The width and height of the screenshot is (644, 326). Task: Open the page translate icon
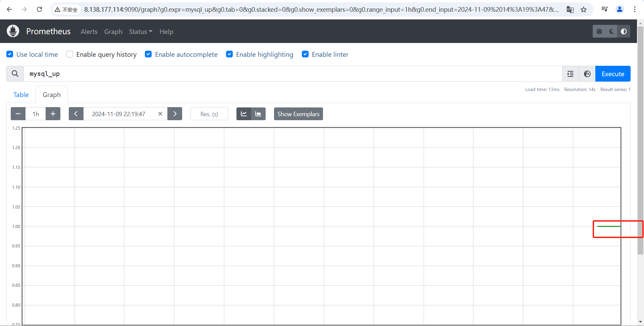pos(570,10)
